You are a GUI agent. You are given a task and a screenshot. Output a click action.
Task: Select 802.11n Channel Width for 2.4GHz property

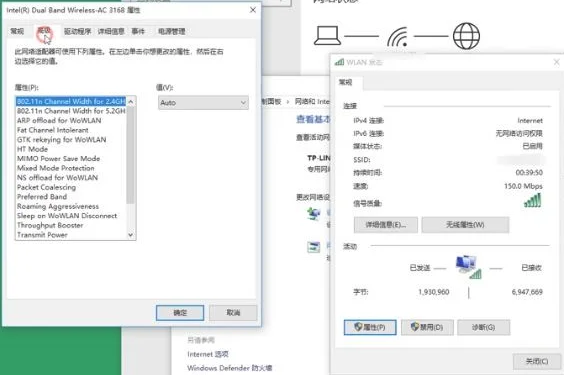coord(71,101)
